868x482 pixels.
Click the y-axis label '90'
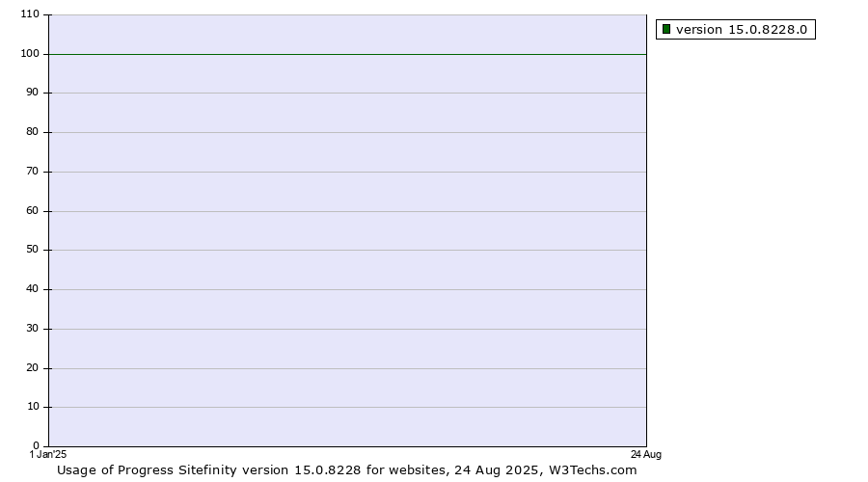point(32,93)
